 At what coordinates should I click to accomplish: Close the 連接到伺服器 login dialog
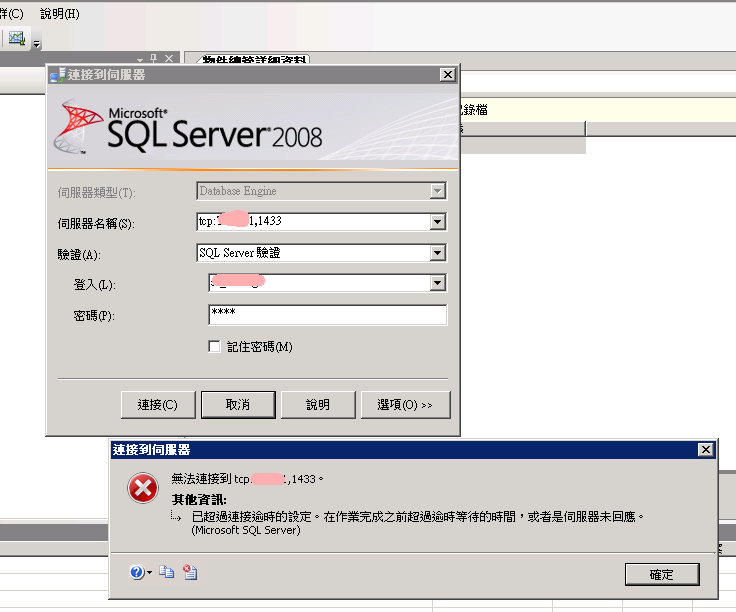[448, 75]
